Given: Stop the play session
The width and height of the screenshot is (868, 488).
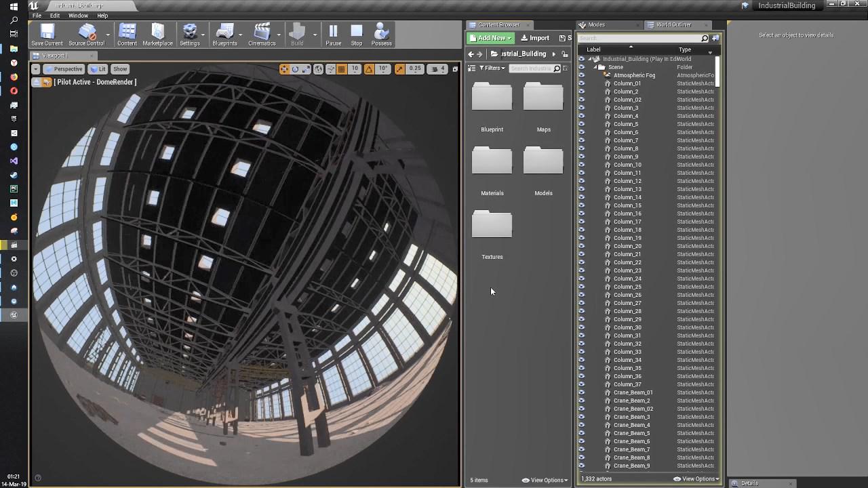Looking at the screenshot, I should (356, 32).
